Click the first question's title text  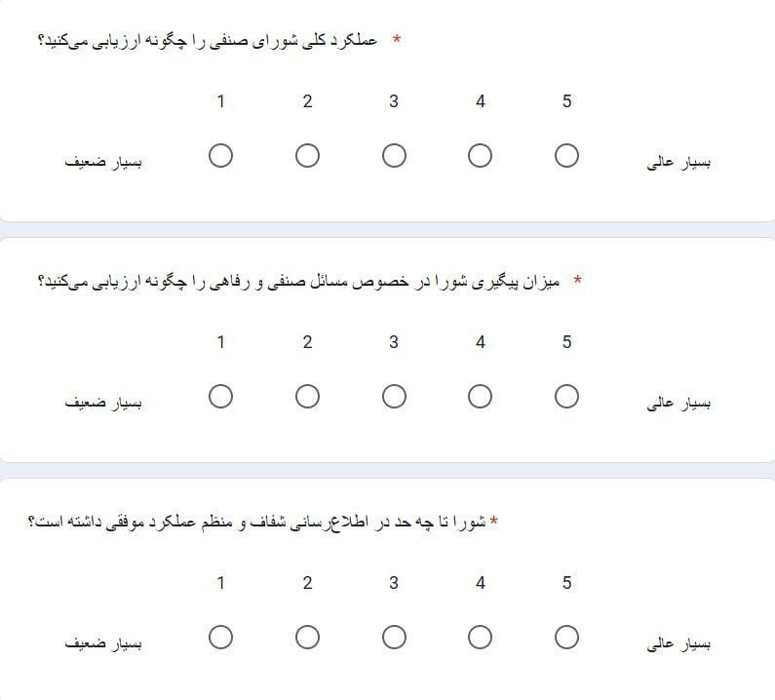[x=208, y=41]
